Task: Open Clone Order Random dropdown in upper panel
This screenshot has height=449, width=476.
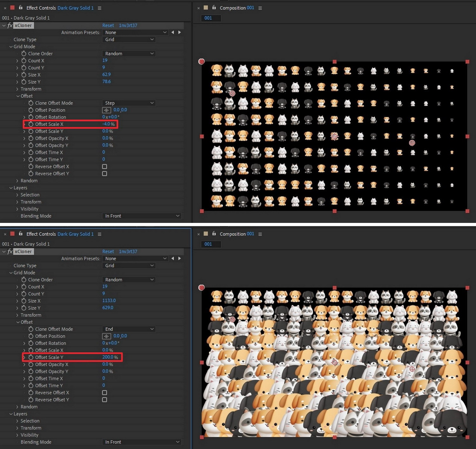Action: pos(129,54)
